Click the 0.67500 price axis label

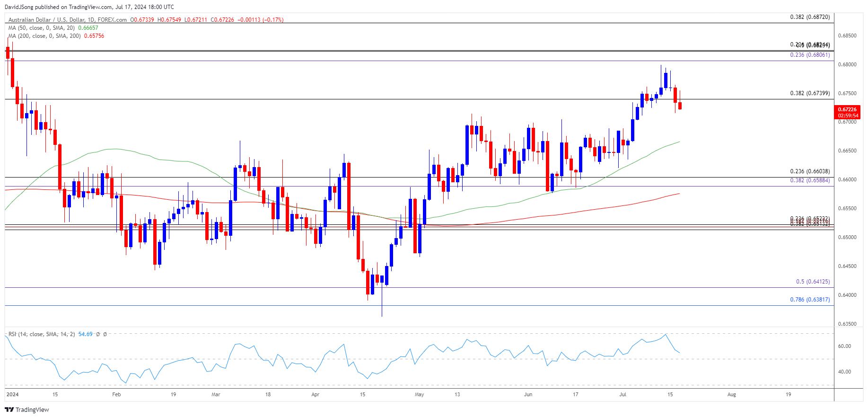(847, 93)
